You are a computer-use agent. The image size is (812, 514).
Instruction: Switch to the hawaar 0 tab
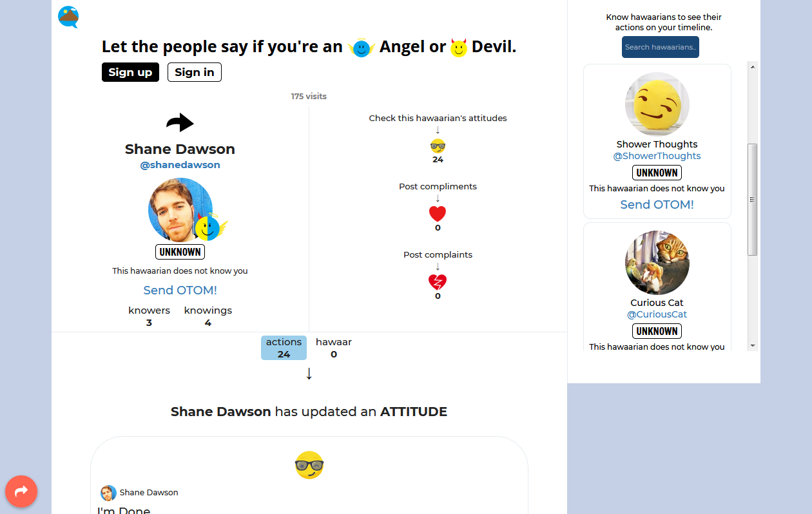coord(333,348)
